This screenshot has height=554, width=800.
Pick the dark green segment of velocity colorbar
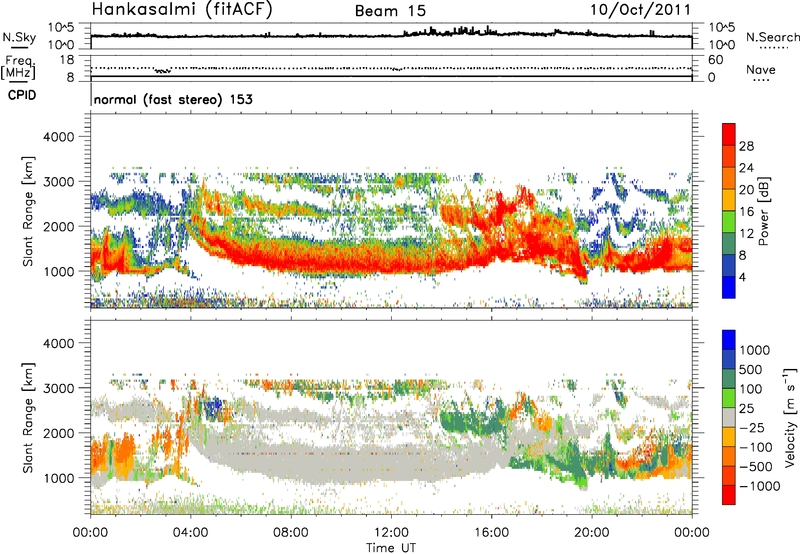(x=729, y=379)
